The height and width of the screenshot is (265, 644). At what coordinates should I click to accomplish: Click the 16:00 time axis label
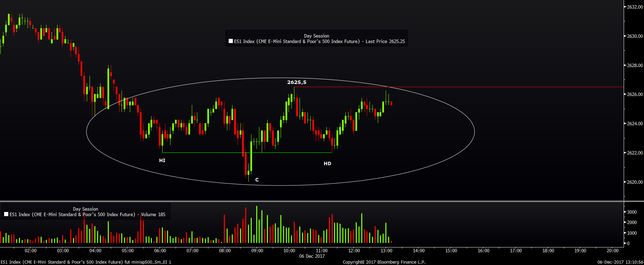click(484, 251)
